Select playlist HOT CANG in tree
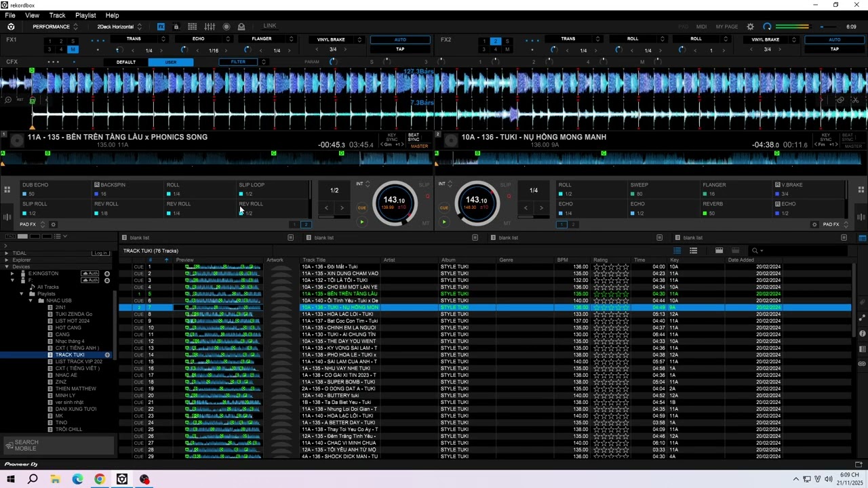This screenshot has width=868, height=488. tap(68, 328)
